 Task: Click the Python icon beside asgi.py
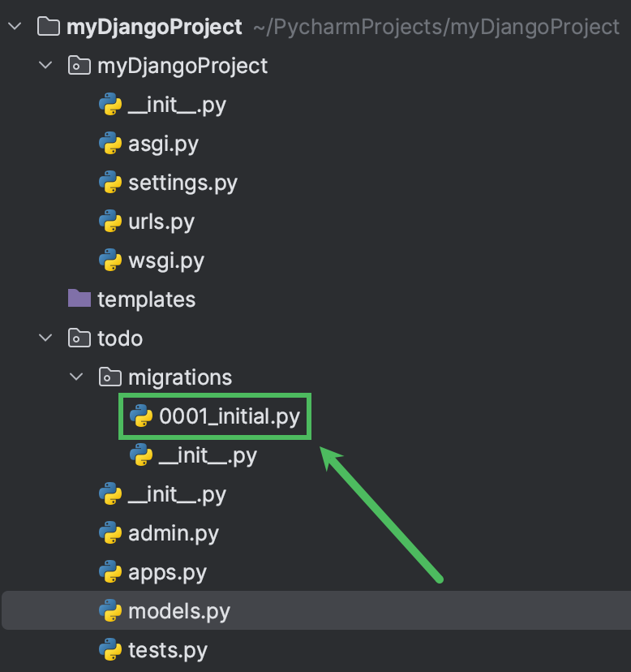click(109, 144)
